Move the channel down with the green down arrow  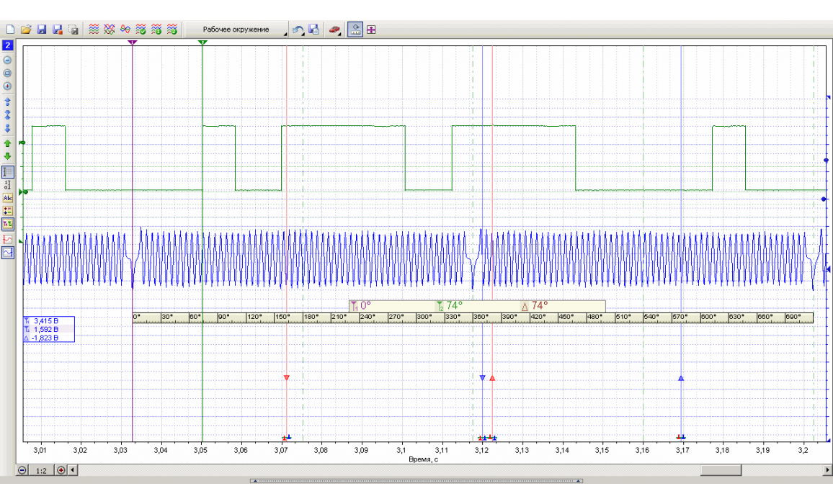[x=7, y=156]
